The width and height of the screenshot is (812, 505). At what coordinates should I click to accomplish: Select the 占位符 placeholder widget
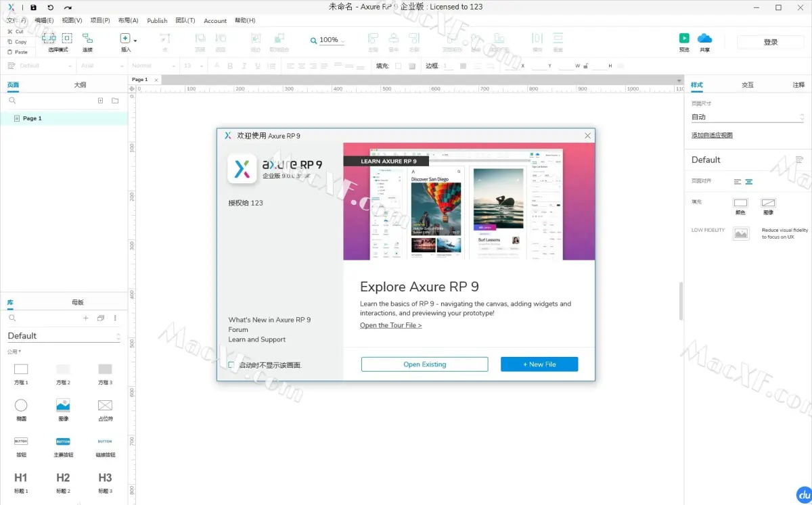coord(105,406)
